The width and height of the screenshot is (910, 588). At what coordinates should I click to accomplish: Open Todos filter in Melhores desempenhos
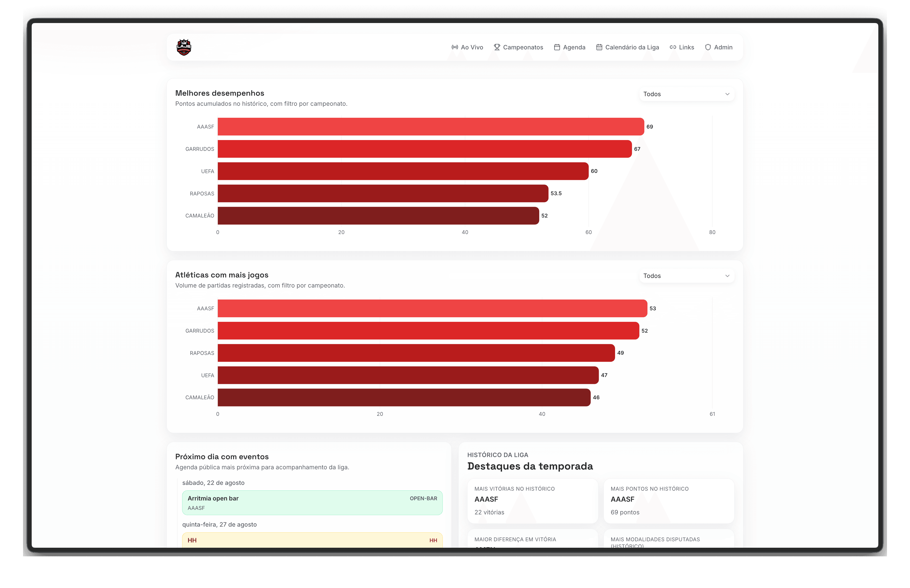687,94
